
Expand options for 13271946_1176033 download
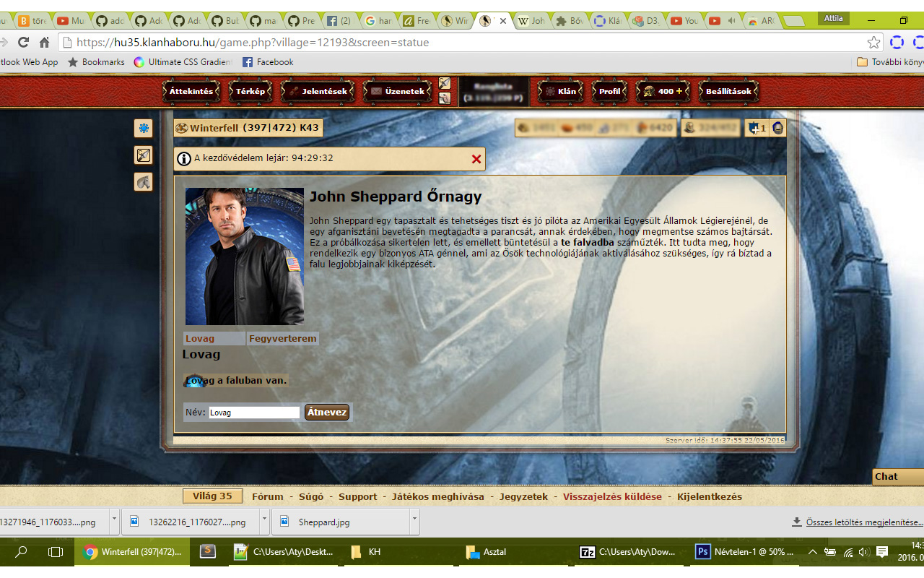pos(115,521)
